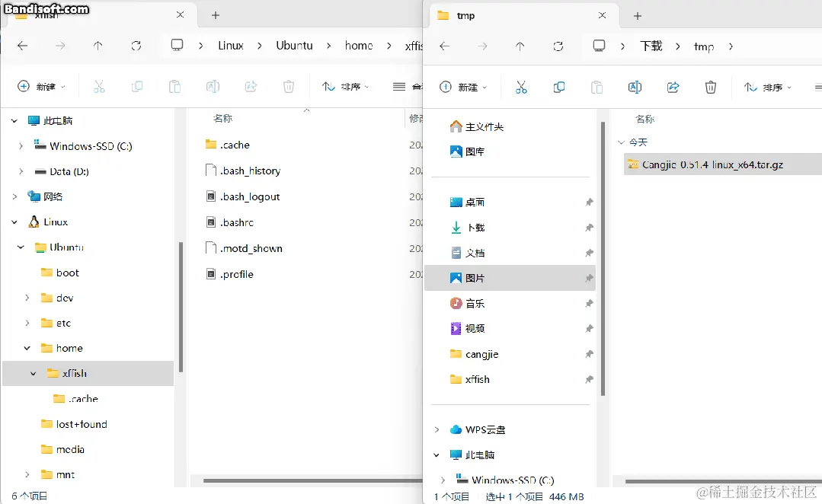Open xffish folder in quick access

coord(470,379)
